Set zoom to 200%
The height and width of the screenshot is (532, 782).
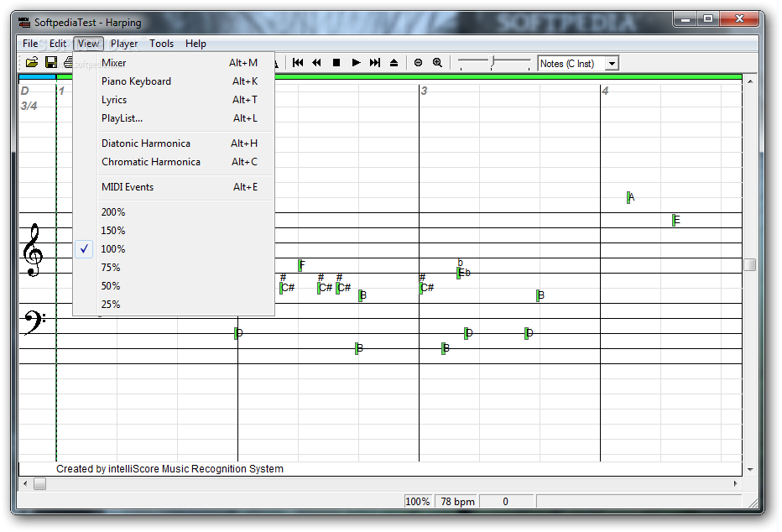coord(174,212)
